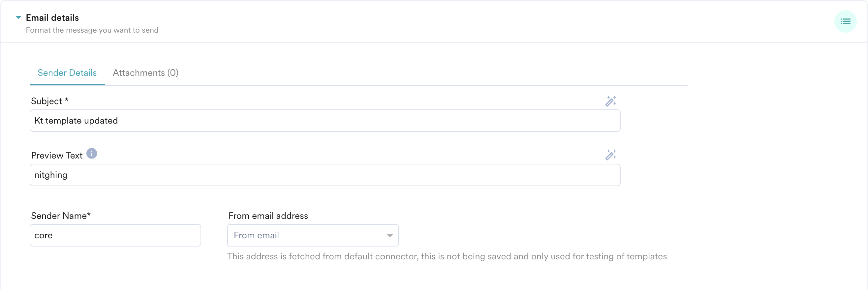Focus the Preview Text field containing nitghing
868x290 pixels.
[325, 175]
